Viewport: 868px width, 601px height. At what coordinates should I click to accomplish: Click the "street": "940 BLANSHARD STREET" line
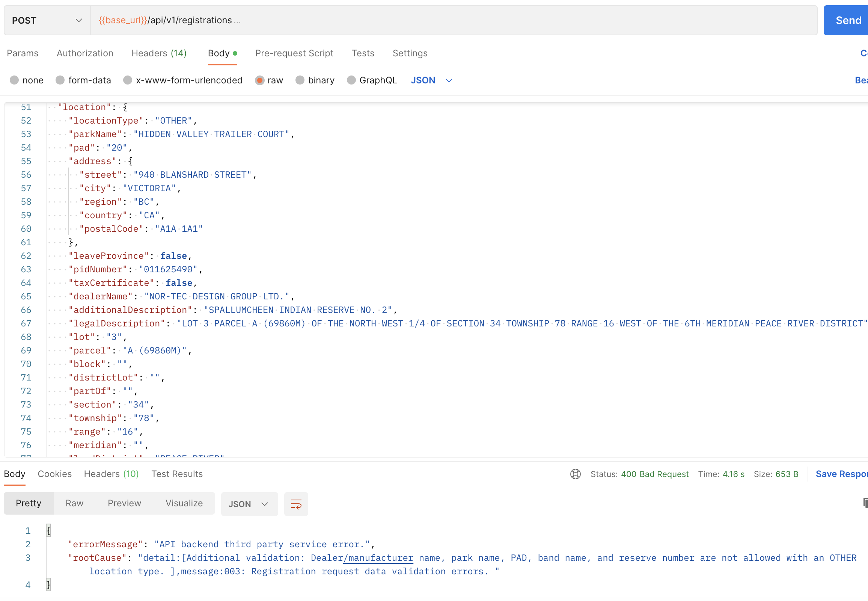point(168,175)
